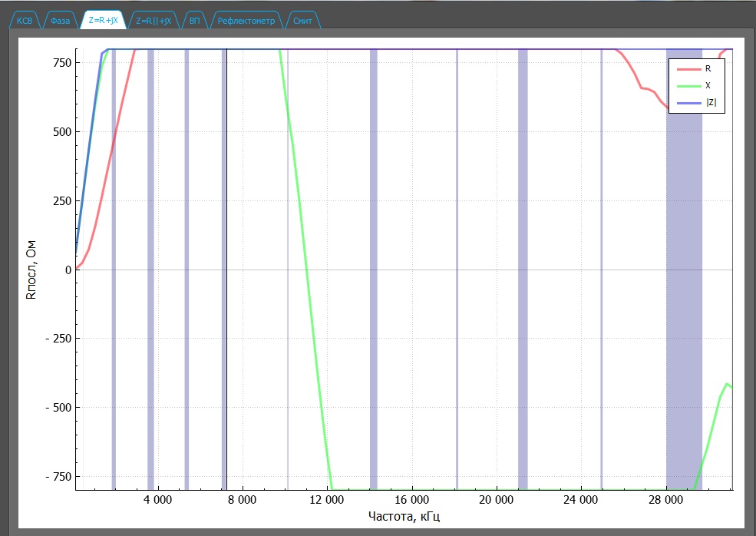
Task: Click the "- 500" tick on the vertical axis
Action: [58, 407]
